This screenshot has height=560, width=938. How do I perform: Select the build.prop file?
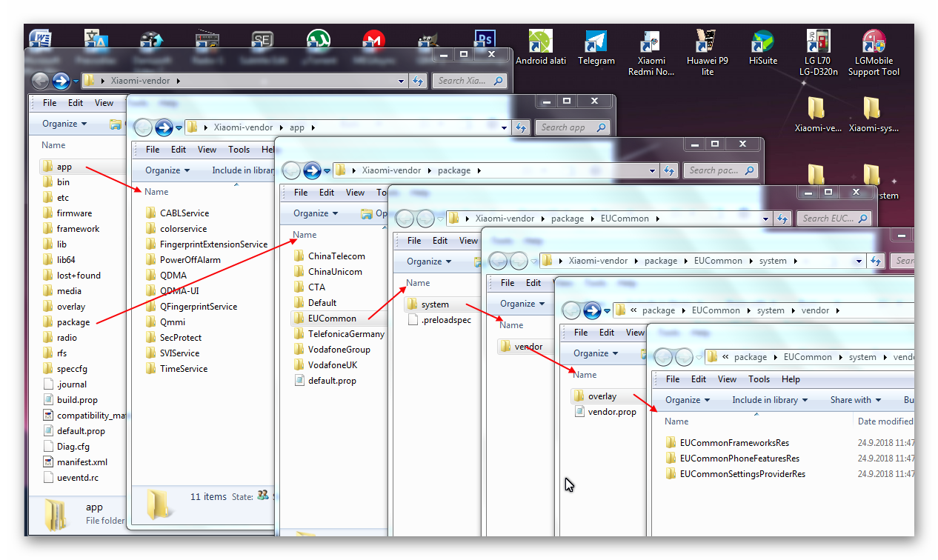point(70,400)
